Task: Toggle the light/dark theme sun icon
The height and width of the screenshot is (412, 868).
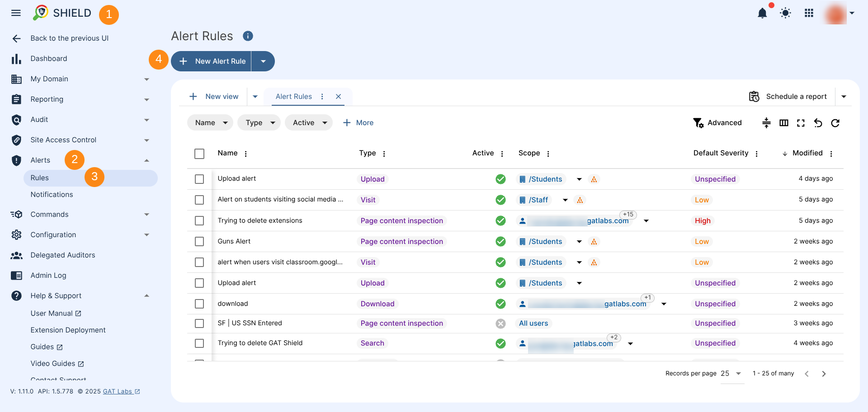Action: [786, 13]
